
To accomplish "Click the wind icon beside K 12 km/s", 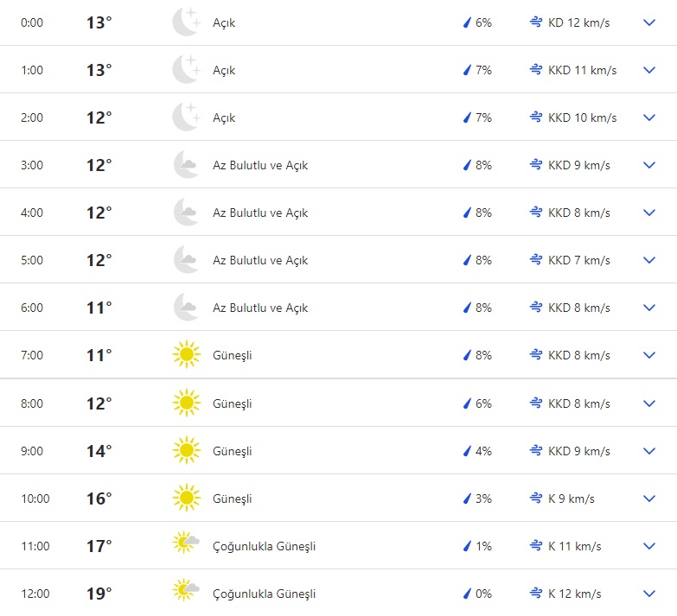I will pyautogui.click(x=536, y=594).
